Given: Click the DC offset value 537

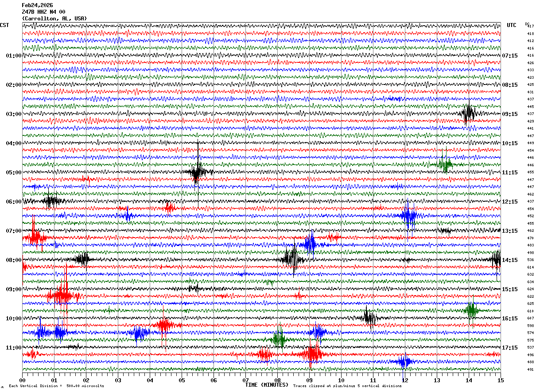Looking at the screenshot, I should point(530,348).
